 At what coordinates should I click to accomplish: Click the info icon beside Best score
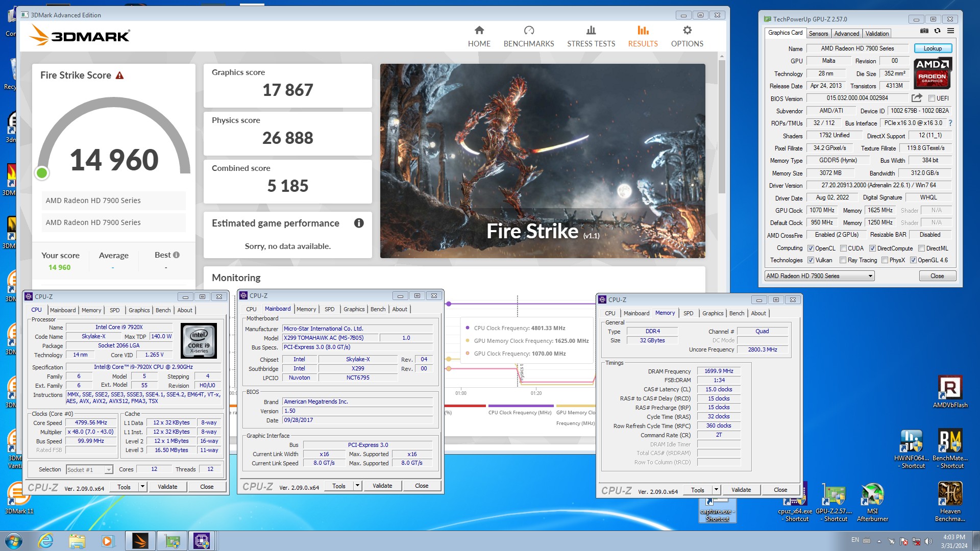pyautogui.click(x=176, y=255)
